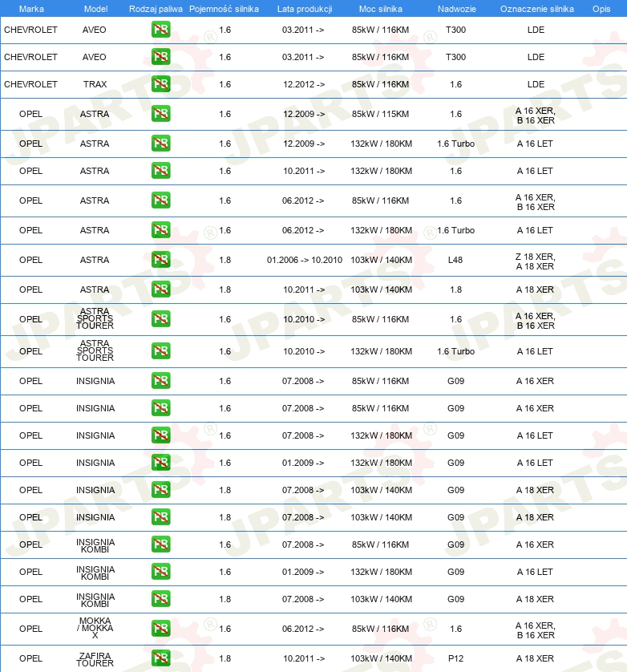This screenshot has height=672, width=627.
Task: Click the Nadwozie column header
Action: coord(457,9)
